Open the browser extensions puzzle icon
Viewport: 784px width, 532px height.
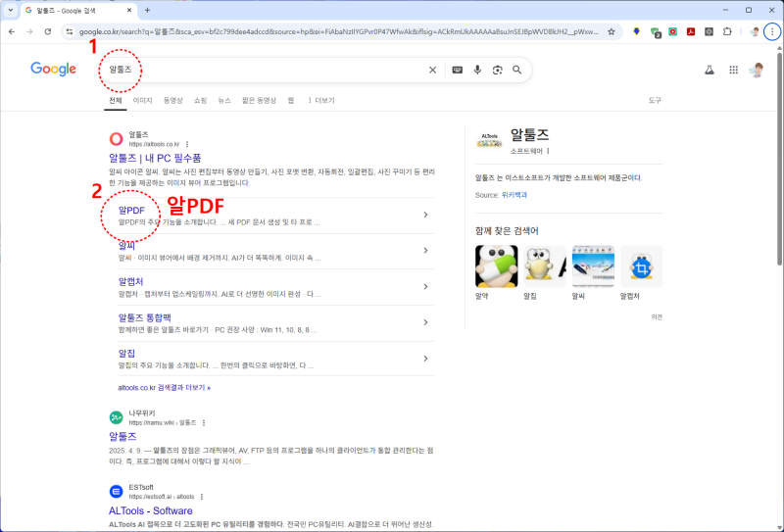coord(727,31)
